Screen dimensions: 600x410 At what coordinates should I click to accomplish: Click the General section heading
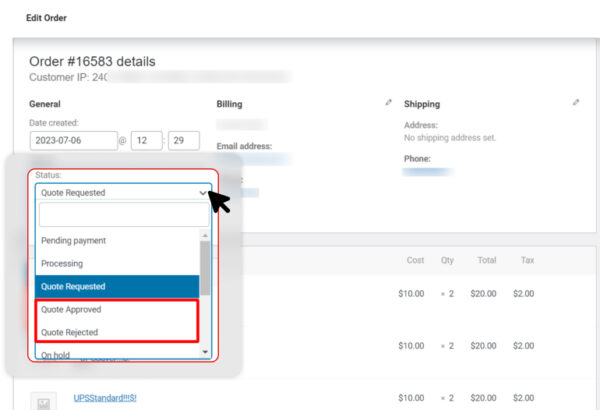pyautogui.click(x=45, y=104)
